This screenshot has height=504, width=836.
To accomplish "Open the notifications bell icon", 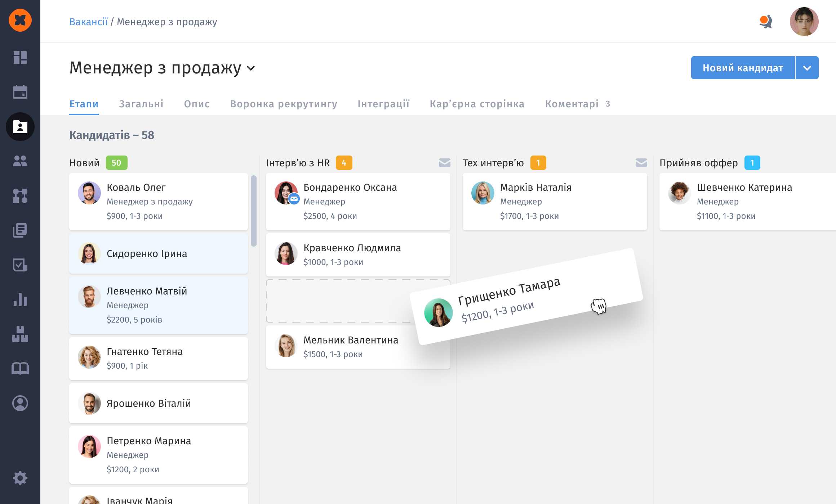I will point(765,22).
